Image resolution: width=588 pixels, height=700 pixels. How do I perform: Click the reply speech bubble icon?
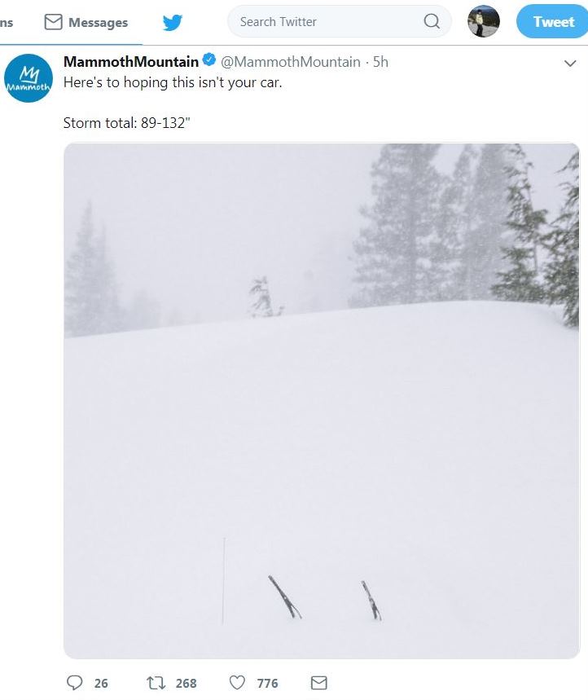pos(75,683)
